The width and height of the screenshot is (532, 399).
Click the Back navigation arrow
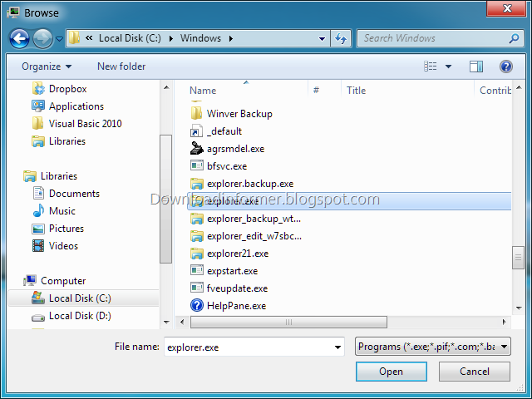[19, 39]
